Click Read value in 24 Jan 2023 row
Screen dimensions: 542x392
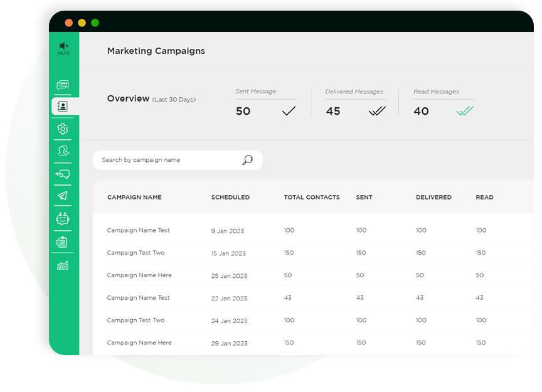pos(481,320)
